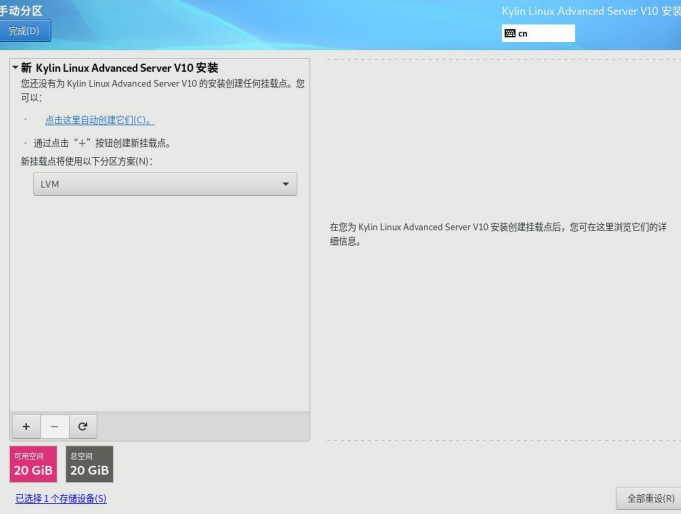Click the dark 总空间 20 GiB box
Image resolution: width=681 pixels, height=514 pixels.
click(89, 464)
